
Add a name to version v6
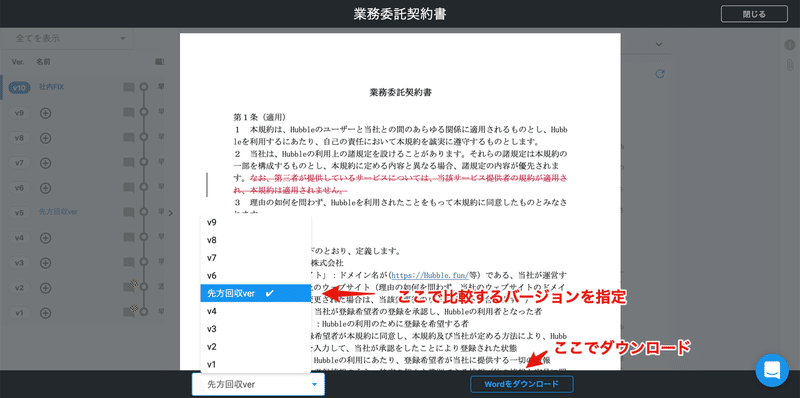(45, 188)
